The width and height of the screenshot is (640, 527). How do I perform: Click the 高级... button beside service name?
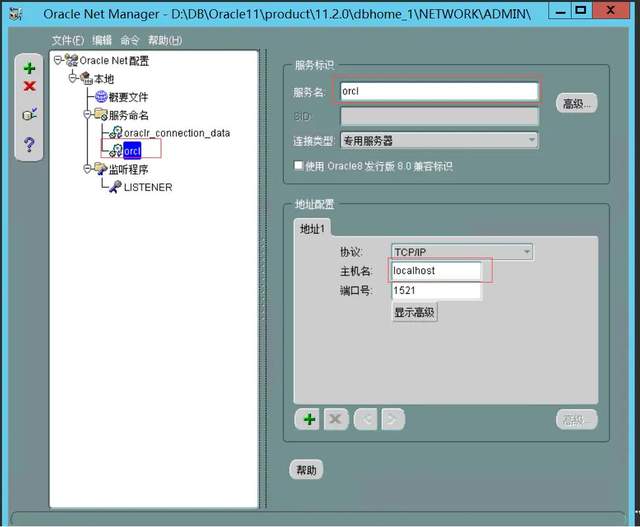(577, 104)
